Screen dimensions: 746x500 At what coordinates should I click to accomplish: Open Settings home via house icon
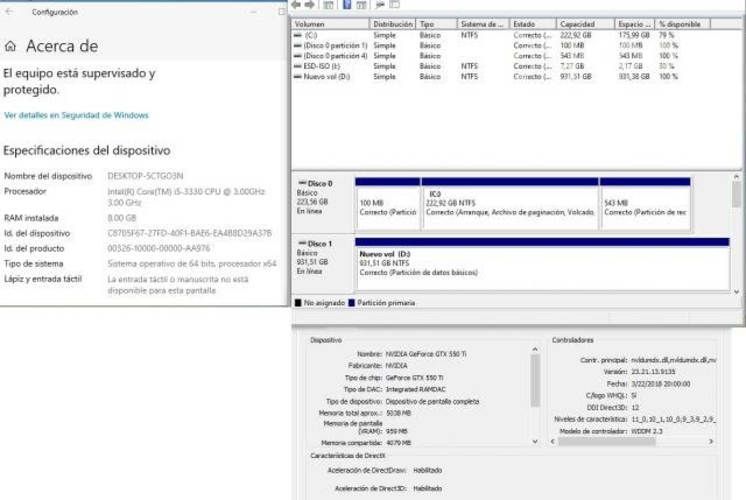[x=10, y=46]
